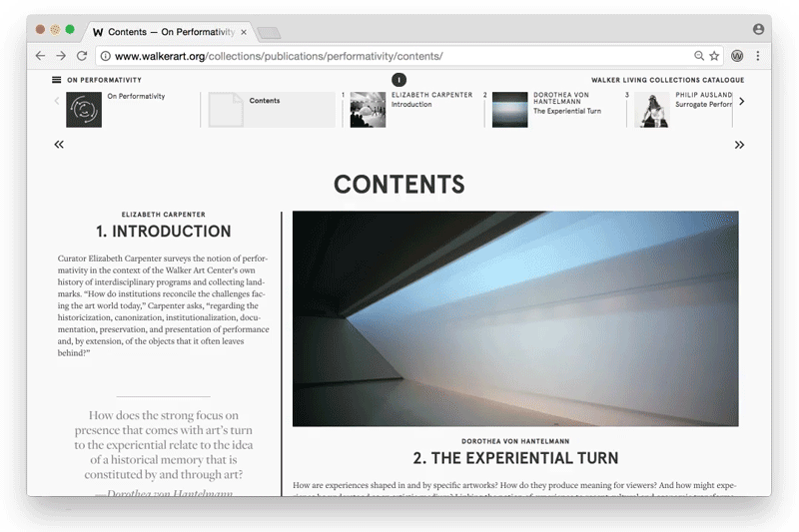Open Chrome profile avatar icon
799x532 pixels.
pyautogui.click(x=758, y=29)
